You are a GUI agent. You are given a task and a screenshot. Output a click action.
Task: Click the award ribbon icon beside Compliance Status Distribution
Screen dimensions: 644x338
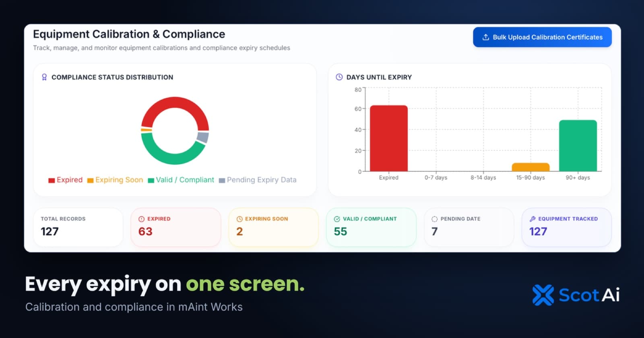click(44, 77)
